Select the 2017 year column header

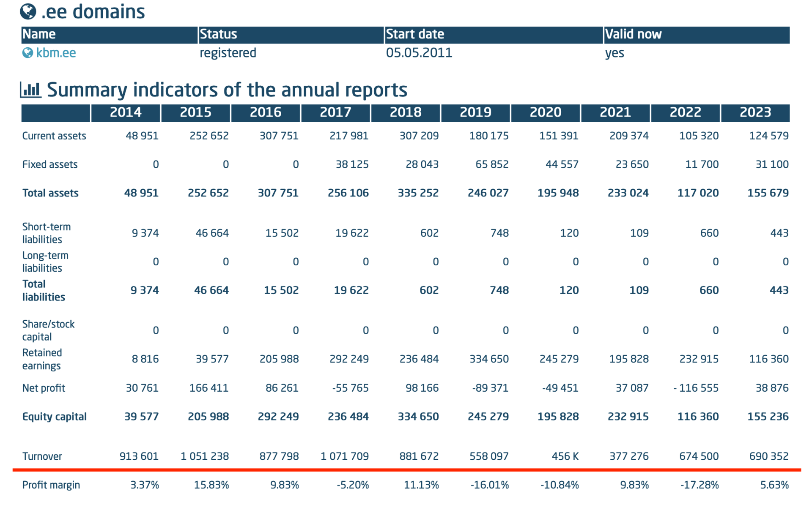coord(335,112)
